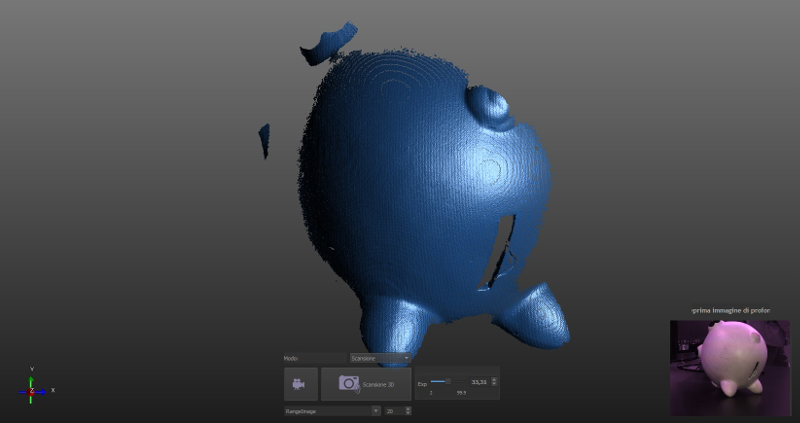This screenshot has width=800, height=423.
Task: Decrement the 20 value using its down arrow
Action: coord(408,413)
